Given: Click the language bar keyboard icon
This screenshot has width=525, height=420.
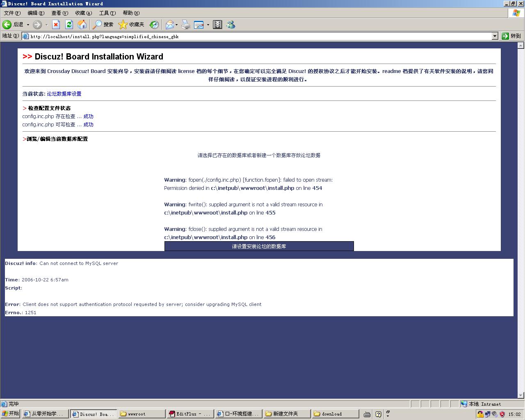Looking at the screenshot, I should click(x=367, y=414).
